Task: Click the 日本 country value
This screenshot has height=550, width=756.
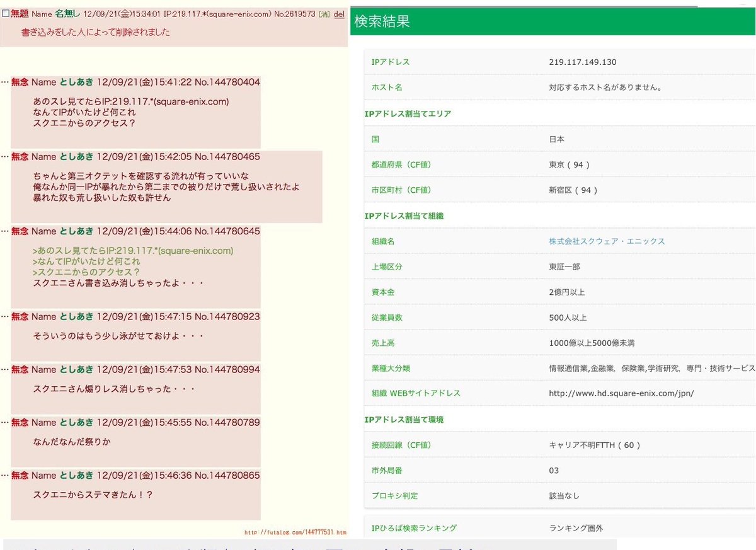Action: pos(556,139)
